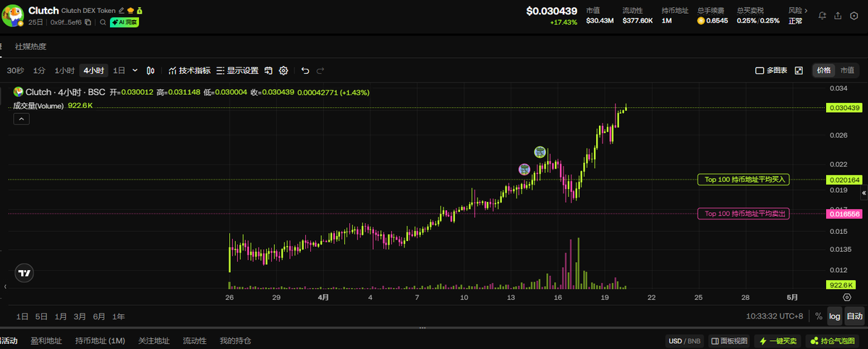Select the 4小时 timeframe

tap(93, 71)
